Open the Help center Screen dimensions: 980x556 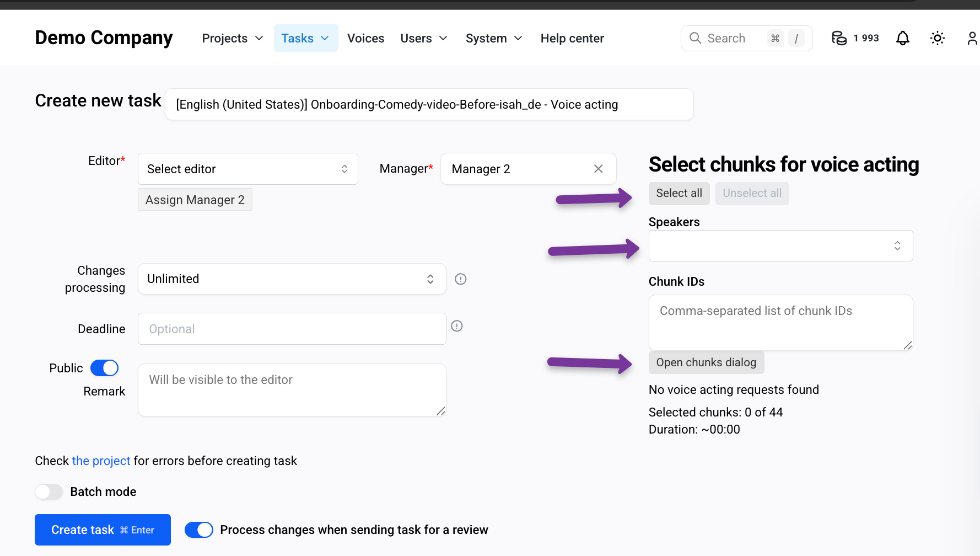(x=572, y=38)
